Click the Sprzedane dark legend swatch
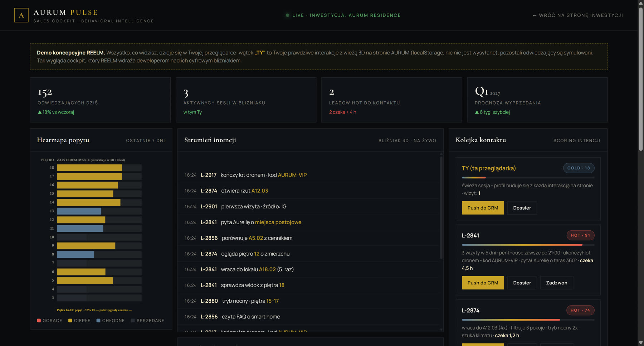 [x=133, y=321]
